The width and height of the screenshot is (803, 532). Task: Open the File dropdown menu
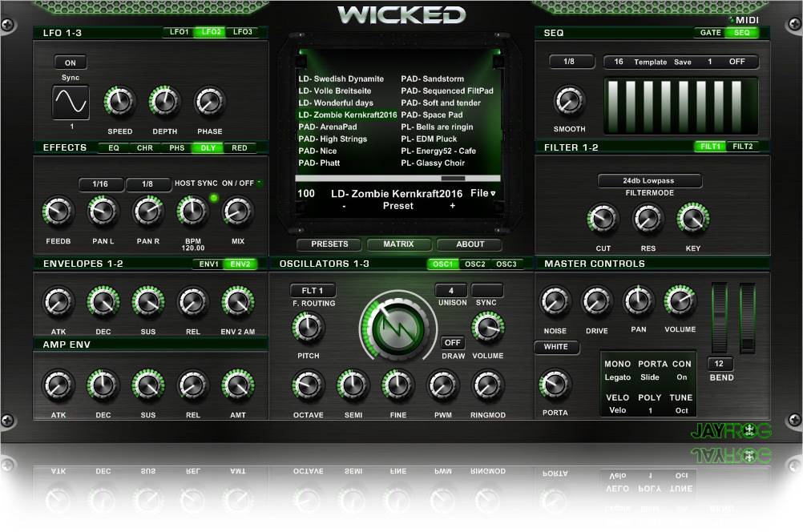click(x=482, y=193)
